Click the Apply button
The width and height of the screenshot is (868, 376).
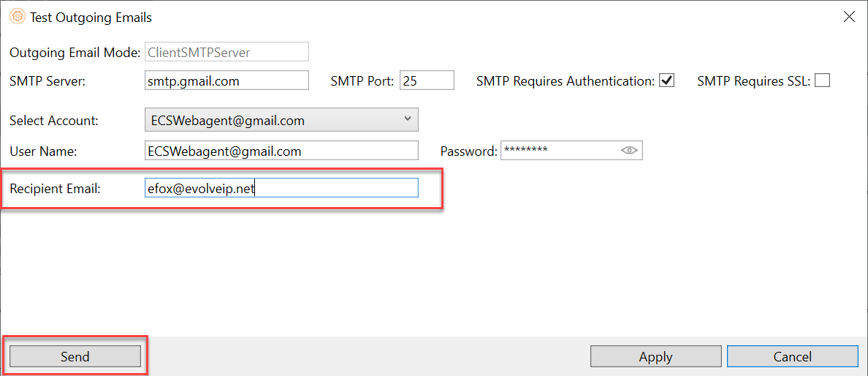(x=655, y=356)
